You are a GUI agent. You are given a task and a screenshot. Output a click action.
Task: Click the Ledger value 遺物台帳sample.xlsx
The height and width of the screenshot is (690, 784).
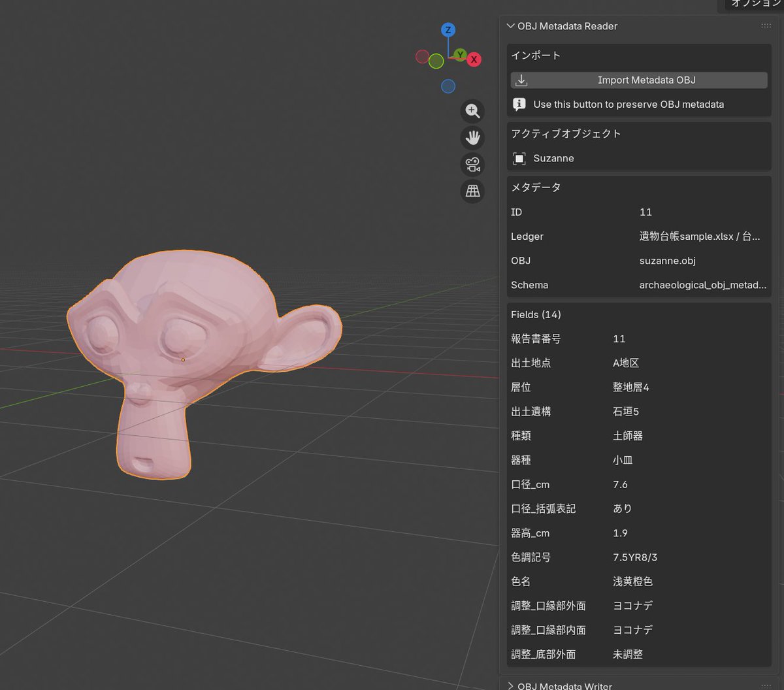[700, 237]
